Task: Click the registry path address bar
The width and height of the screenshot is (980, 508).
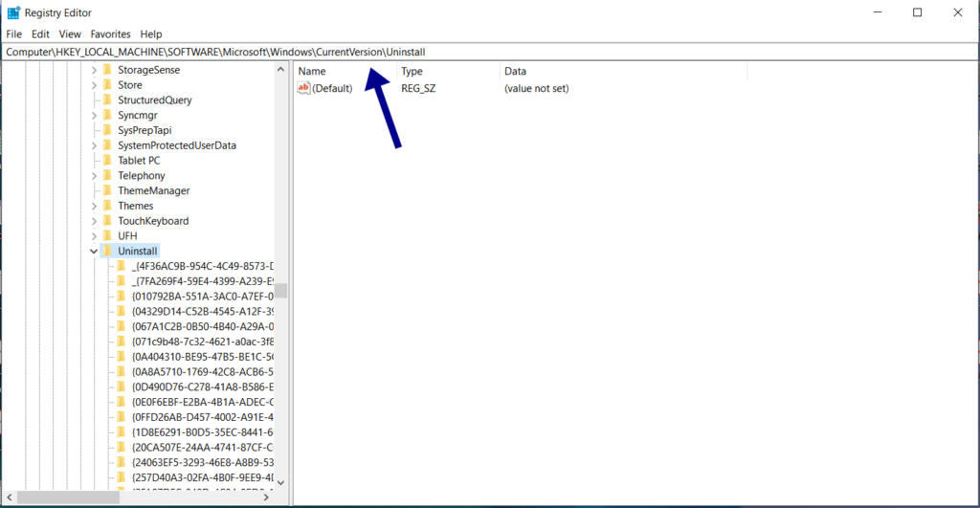Action: (479, 51)
